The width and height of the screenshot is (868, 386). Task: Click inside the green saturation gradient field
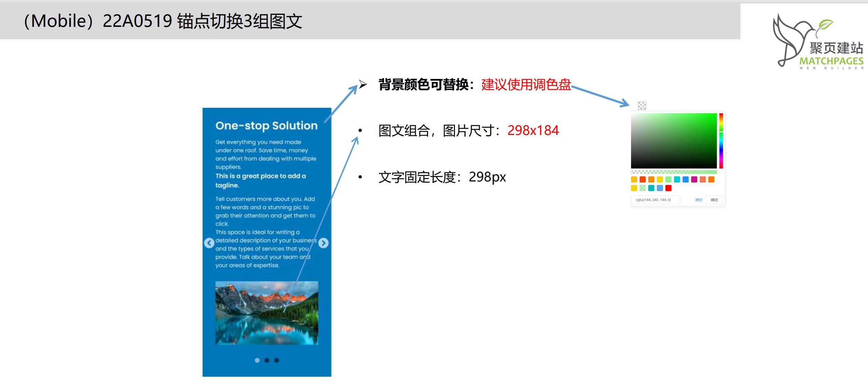(x=674, y=141)
